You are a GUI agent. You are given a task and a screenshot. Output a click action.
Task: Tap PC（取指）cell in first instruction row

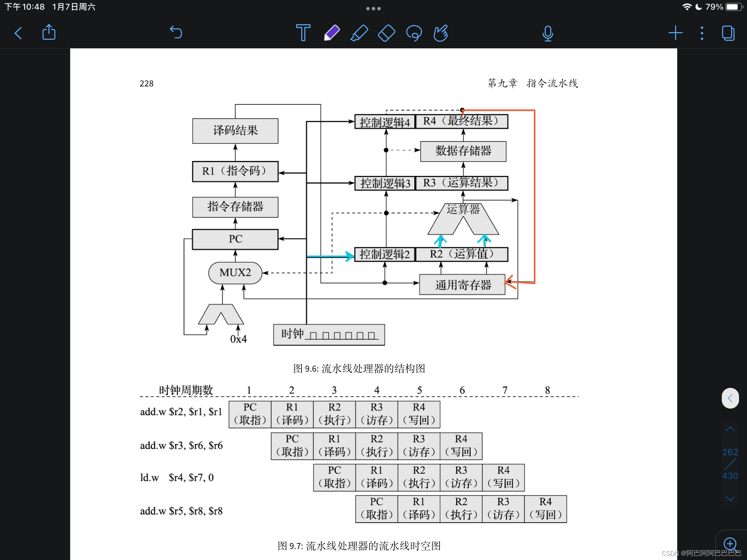250,414
